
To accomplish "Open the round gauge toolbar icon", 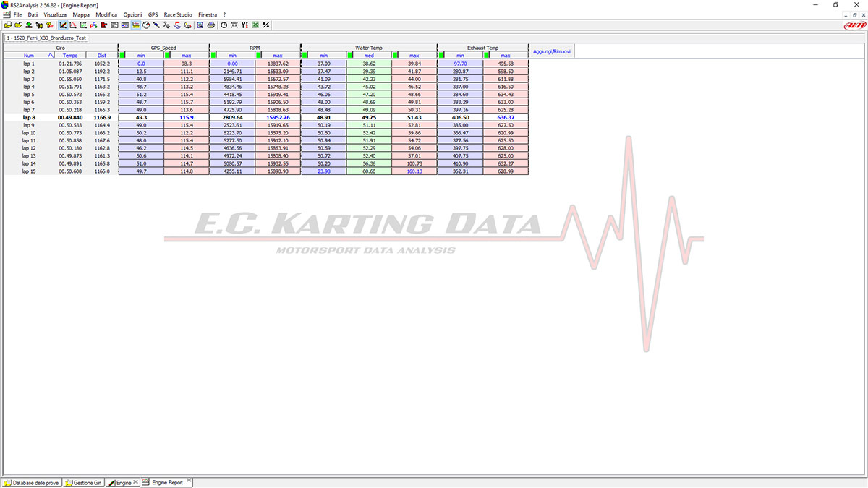I will click(x=146, y=25).
